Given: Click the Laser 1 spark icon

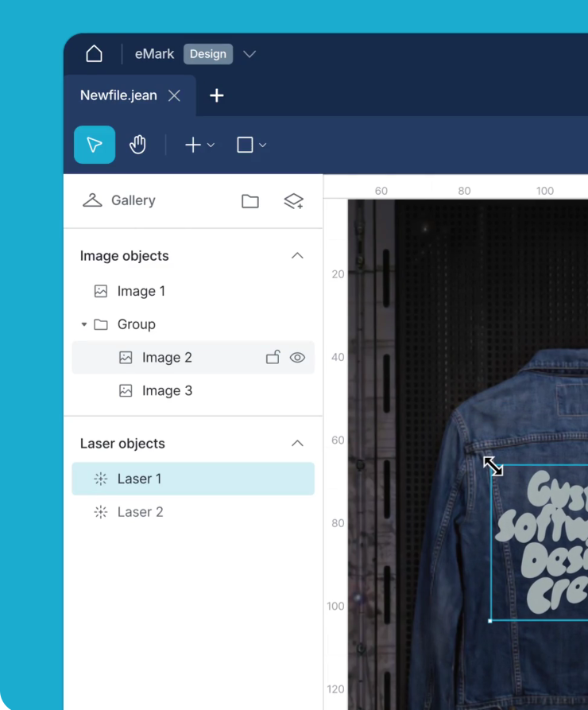Looking at the screenshot, I should 101,479.
